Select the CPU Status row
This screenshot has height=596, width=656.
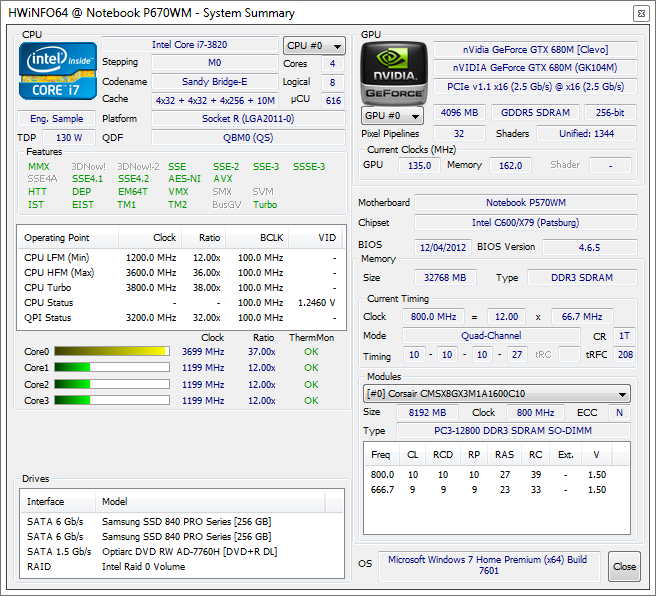tap(182, 303)
